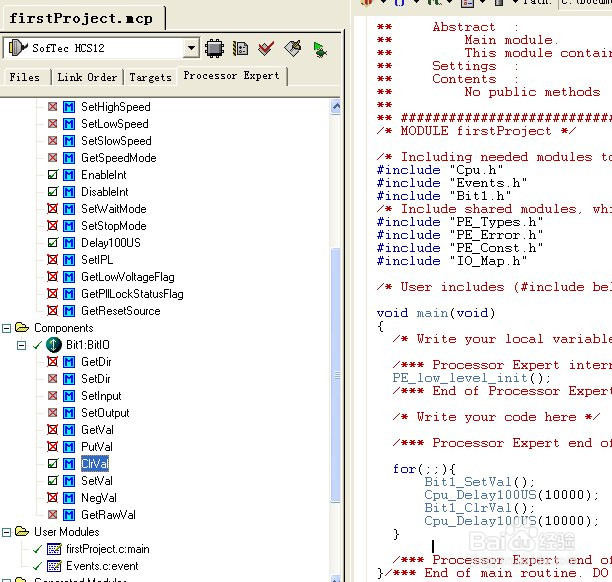Open Events.c:event user module
The width and height of the screenshot is (612, 582).
[x=102, y=566]
